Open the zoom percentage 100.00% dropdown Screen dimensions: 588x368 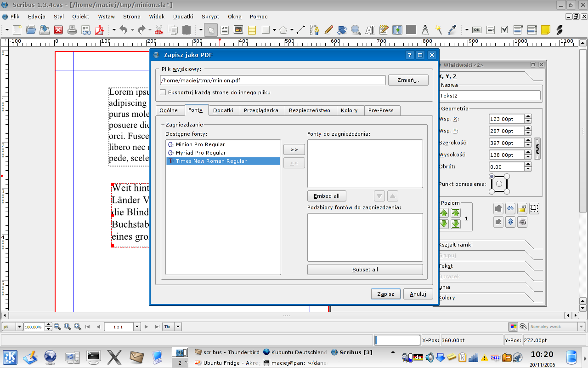49,327
